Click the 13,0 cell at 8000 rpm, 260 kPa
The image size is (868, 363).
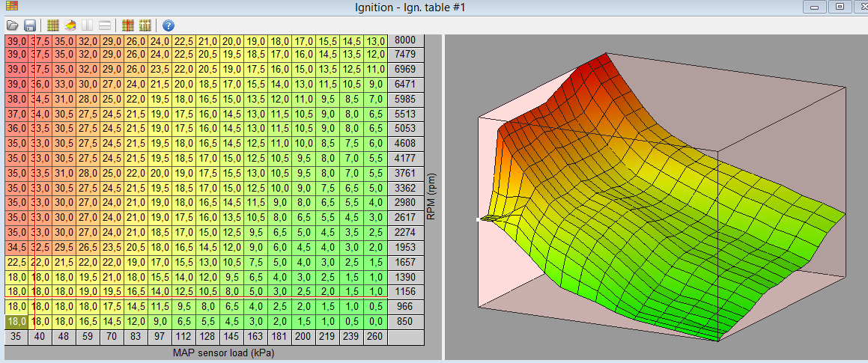pyautogui.click(x=375, y=40)
